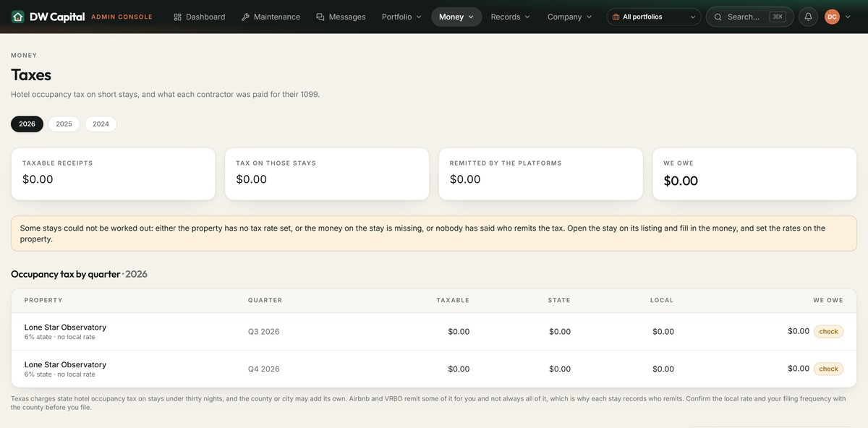Click the briefcase icon beside All portfolios
Screen dimensions: 868x428
click(x=616, y=17)
